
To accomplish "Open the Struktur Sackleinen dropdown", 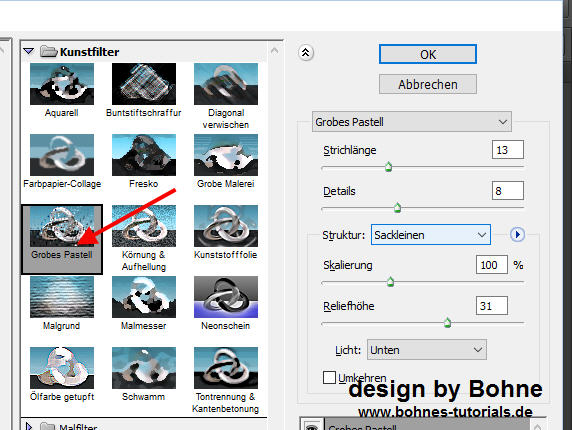I will 430,235.
